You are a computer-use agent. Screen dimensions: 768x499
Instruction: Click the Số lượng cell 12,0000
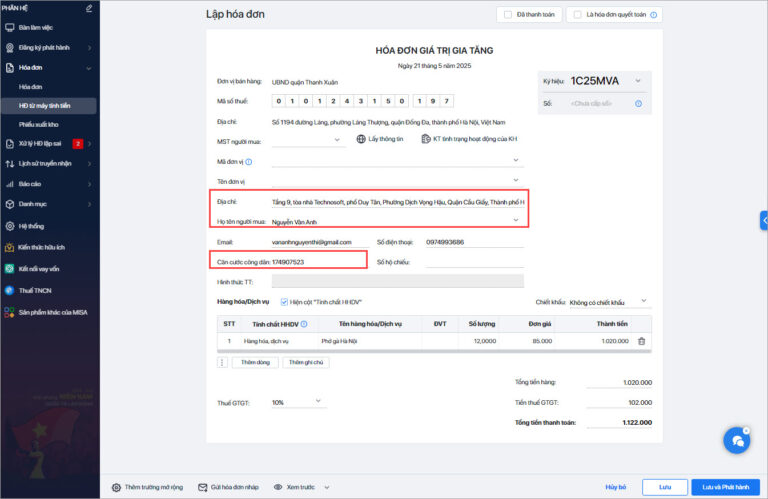[x=479, y=341]
